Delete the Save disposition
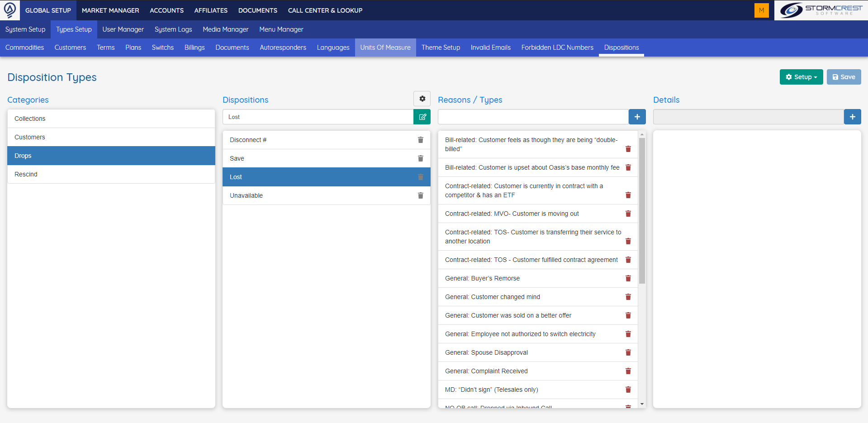868x423 pixels. coord(420,158)
